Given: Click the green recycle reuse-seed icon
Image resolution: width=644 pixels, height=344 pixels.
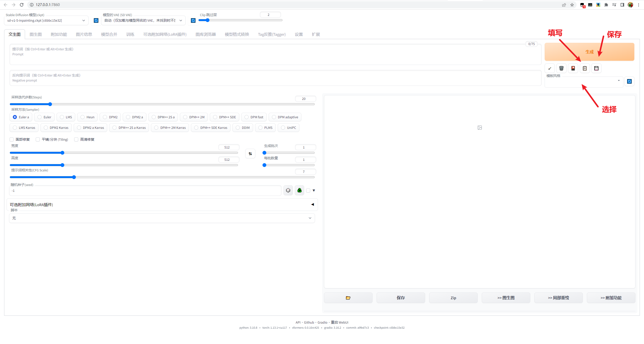Looking at the screenshot, I should pos(299,190).
